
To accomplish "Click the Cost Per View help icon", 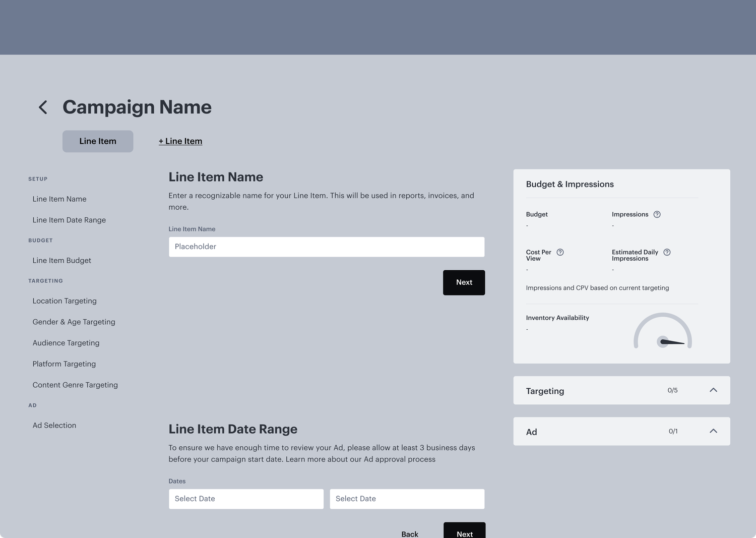I will (x=560, y=252).
